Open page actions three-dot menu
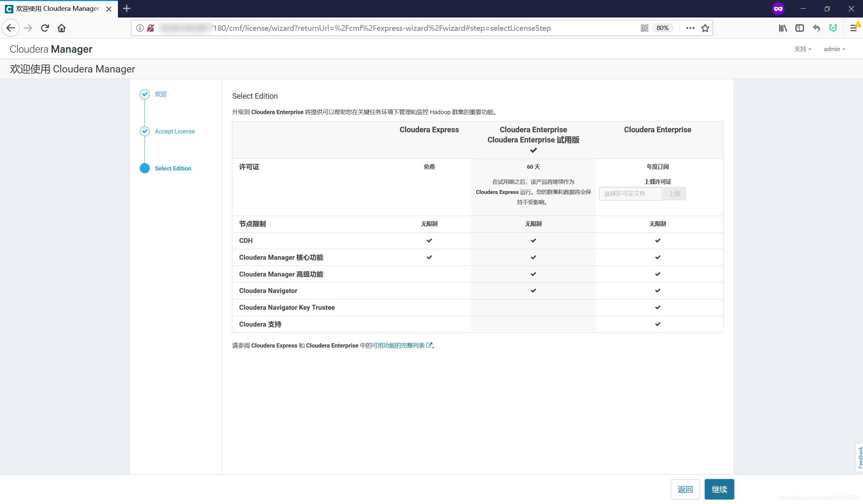Viewport: 863px width, 504px height. [690, 28]
